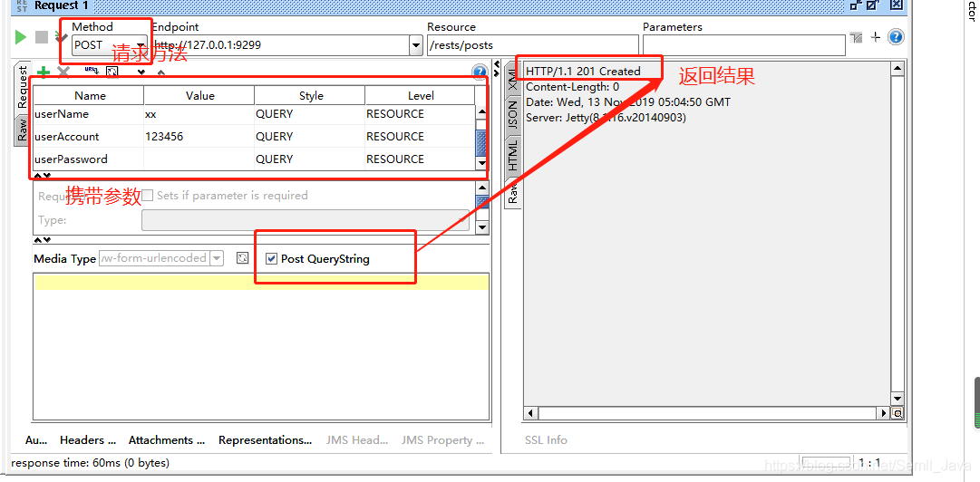Collapse the parameter table with the small splitter arrows

click(42, 176)
